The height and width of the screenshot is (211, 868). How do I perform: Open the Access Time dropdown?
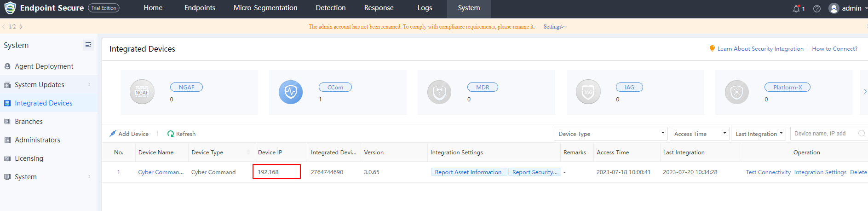(x=699, y=134)
